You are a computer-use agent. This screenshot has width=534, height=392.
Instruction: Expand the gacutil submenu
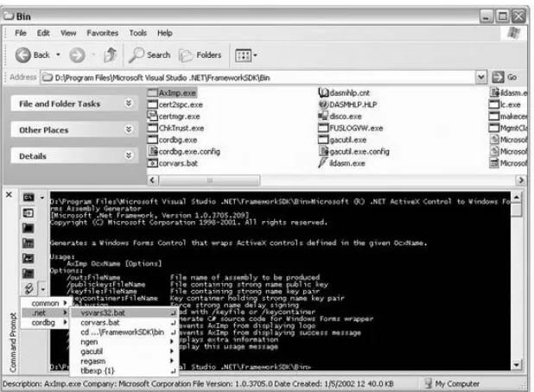coord(124,351)
